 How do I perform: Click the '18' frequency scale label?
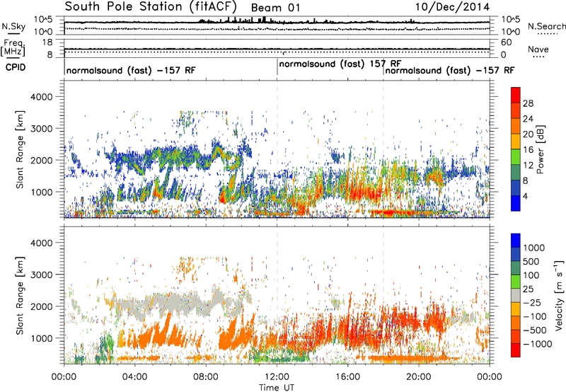click(47, 42)
